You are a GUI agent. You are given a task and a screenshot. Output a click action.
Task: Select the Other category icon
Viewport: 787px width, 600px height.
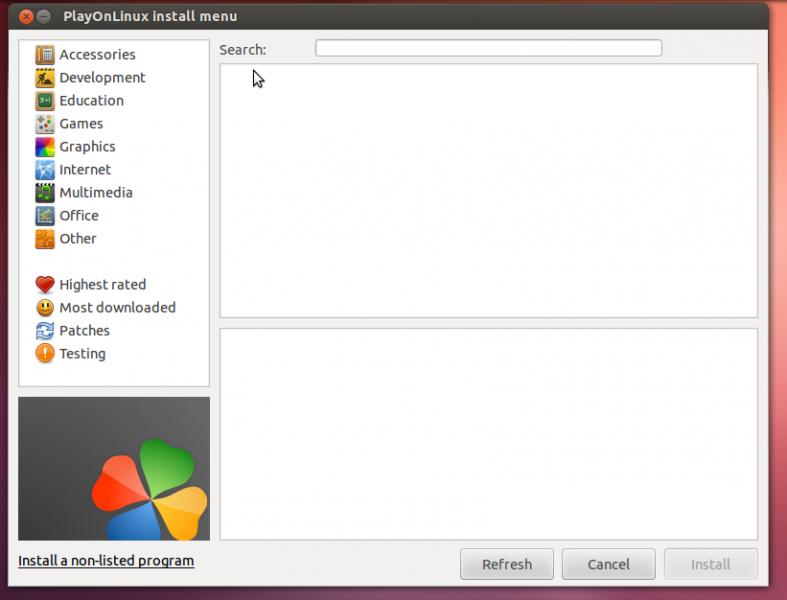[x=45, y=239]
